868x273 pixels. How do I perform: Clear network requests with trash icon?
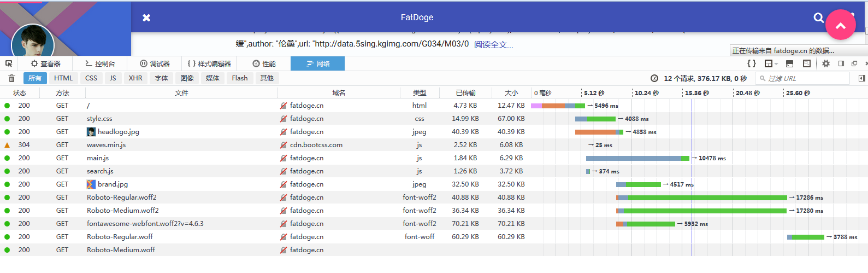(x=11, y=79)
